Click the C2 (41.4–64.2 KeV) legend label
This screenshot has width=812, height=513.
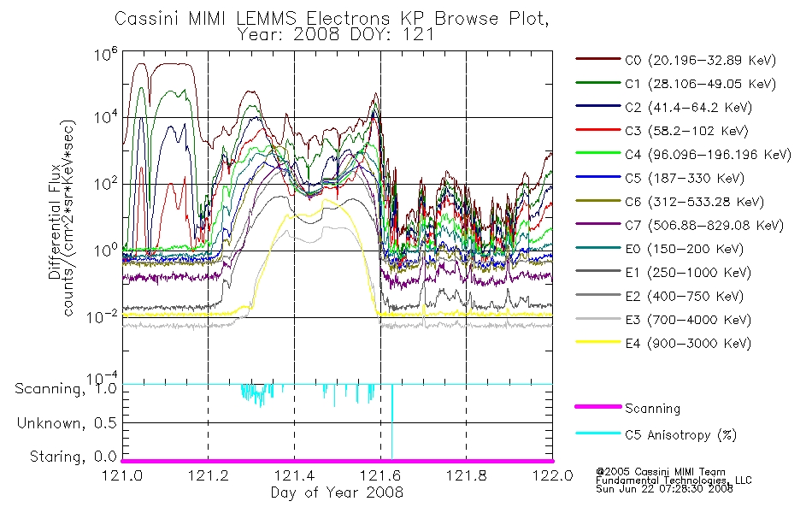point(688,107)
